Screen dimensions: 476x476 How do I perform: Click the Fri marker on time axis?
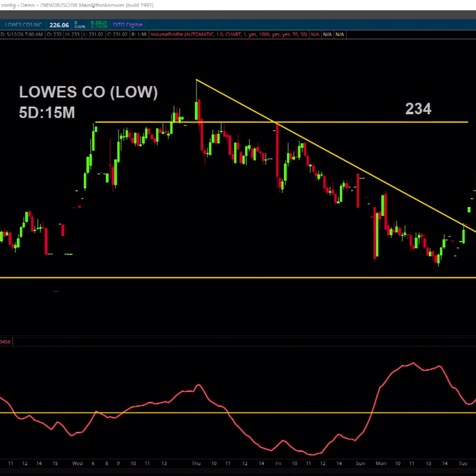pyautogui.click(x=278, y=463)
